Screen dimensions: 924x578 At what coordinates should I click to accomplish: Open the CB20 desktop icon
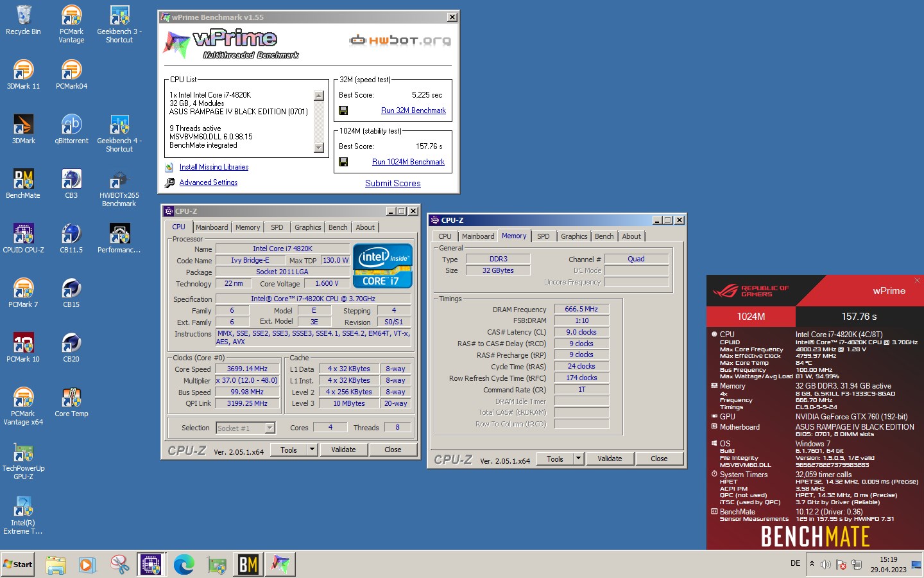point(71,347)
